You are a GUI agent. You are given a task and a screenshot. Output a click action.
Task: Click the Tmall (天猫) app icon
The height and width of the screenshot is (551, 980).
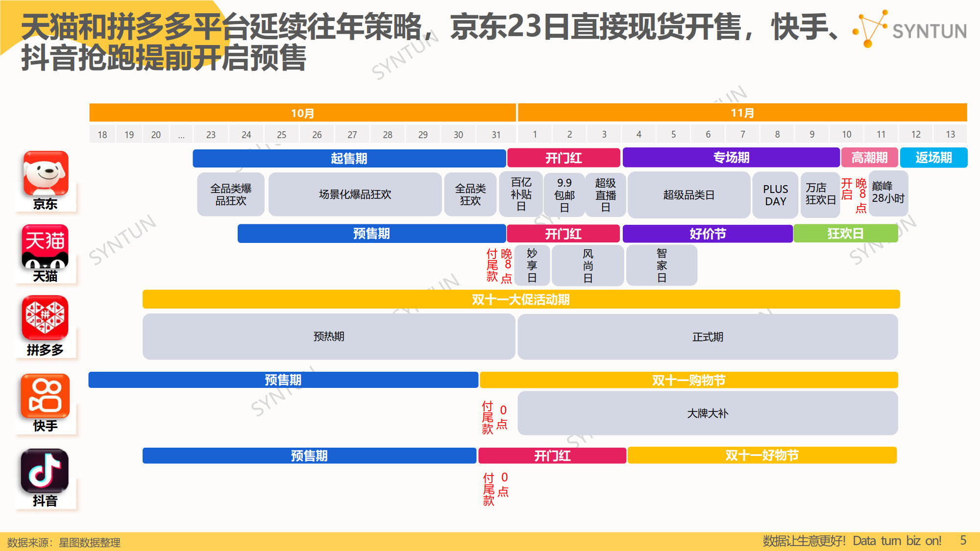pos(45,246)
